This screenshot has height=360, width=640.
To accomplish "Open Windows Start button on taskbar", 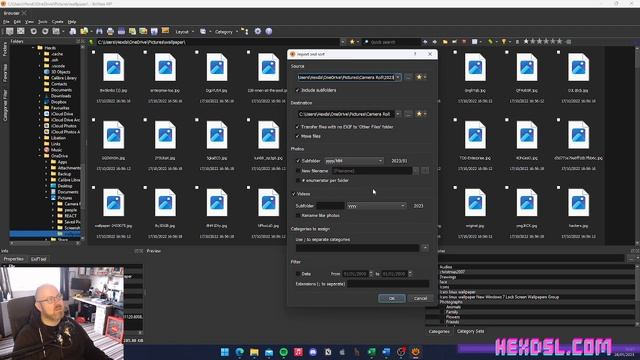I will click(x=224, y=352).
